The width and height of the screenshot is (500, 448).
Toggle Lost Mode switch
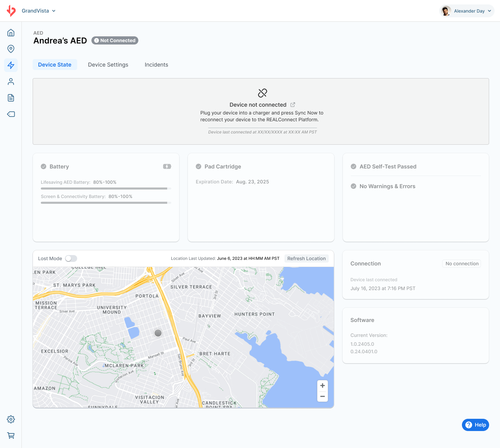(x=71, y=258)
